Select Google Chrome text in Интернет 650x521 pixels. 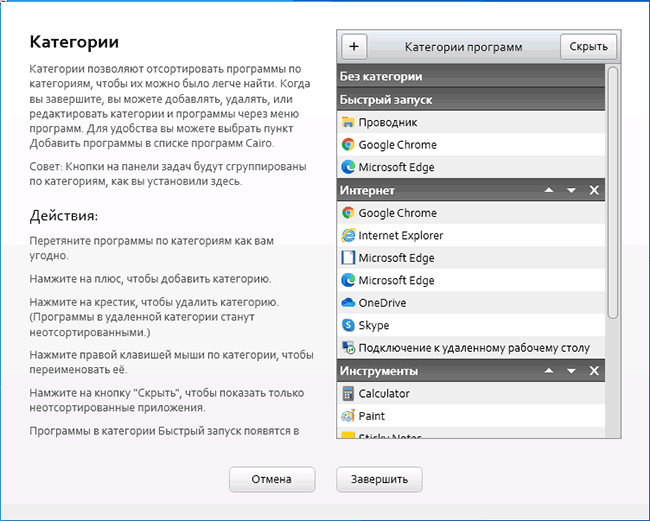pyautogui.click(x=398, y=213)
